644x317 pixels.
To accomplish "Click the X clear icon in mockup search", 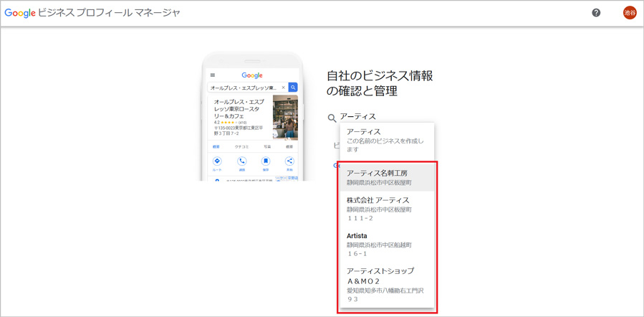I will (x=283, y=87).
